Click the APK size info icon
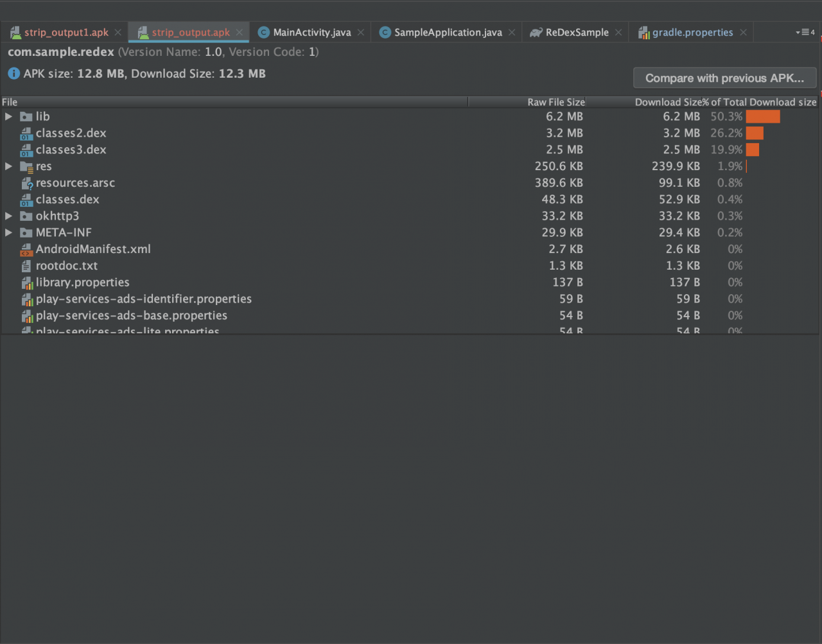Viewport: 822px width, 644px height. pyautogui.click(x=14, y=74)
